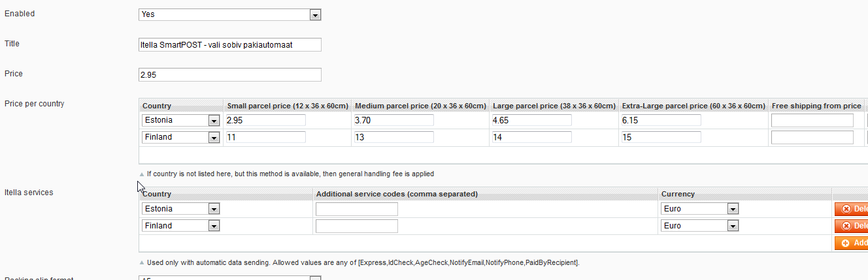
Task: Click the Title field label
Action: click(x=12, y=44)
